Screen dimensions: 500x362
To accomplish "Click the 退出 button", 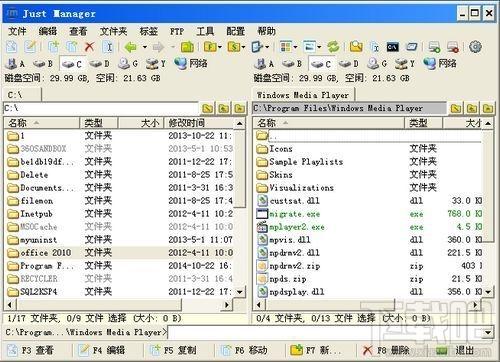I will 455,350.
